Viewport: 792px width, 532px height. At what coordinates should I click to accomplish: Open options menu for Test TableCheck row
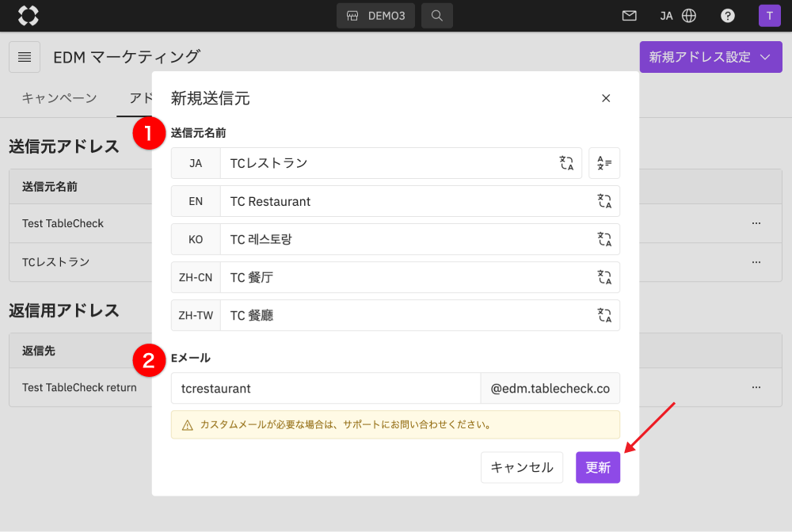click(x=756, y=223)
